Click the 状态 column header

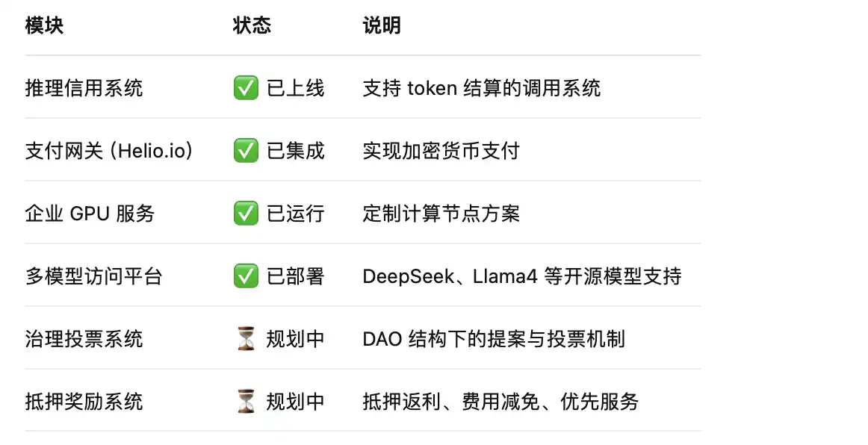252,26
